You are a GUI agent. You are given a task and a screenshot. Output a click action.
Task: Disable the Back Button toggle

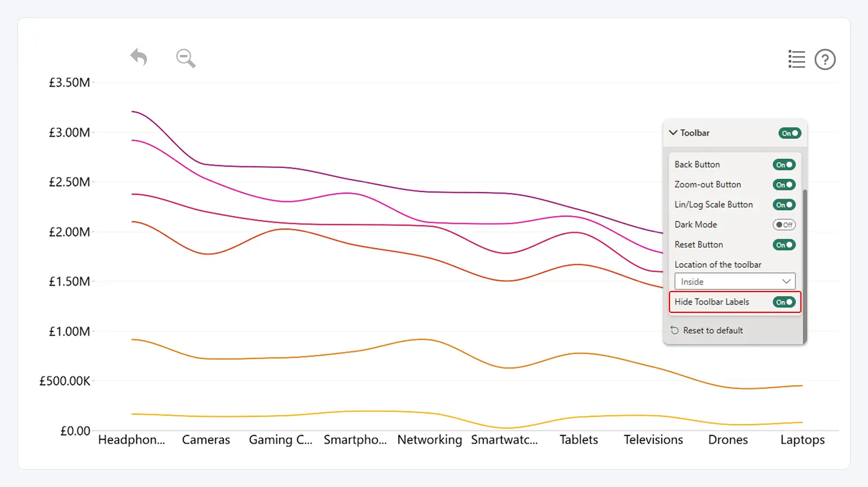click(784, 165)
